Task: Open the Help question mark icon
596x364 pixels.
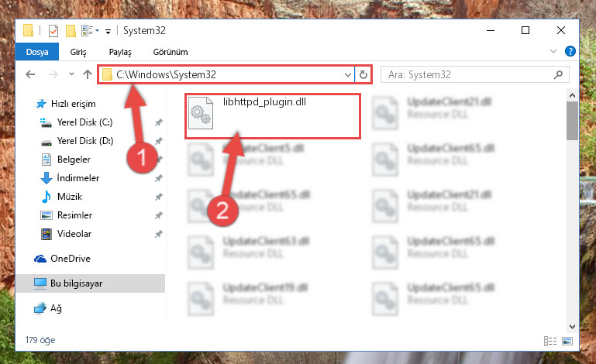Action: pyautogui.click(x=570, y=51)
